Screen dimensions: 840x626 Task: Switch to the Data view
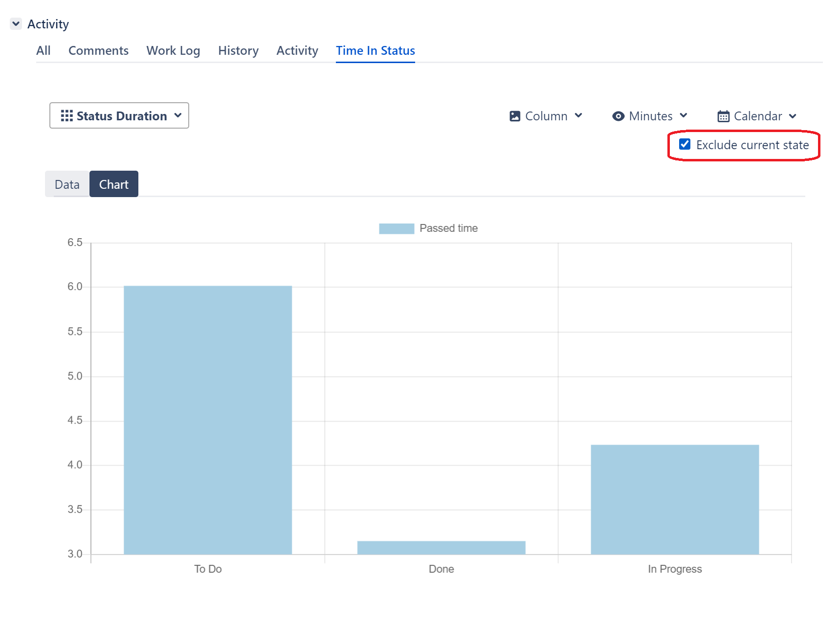click(67, 184)
